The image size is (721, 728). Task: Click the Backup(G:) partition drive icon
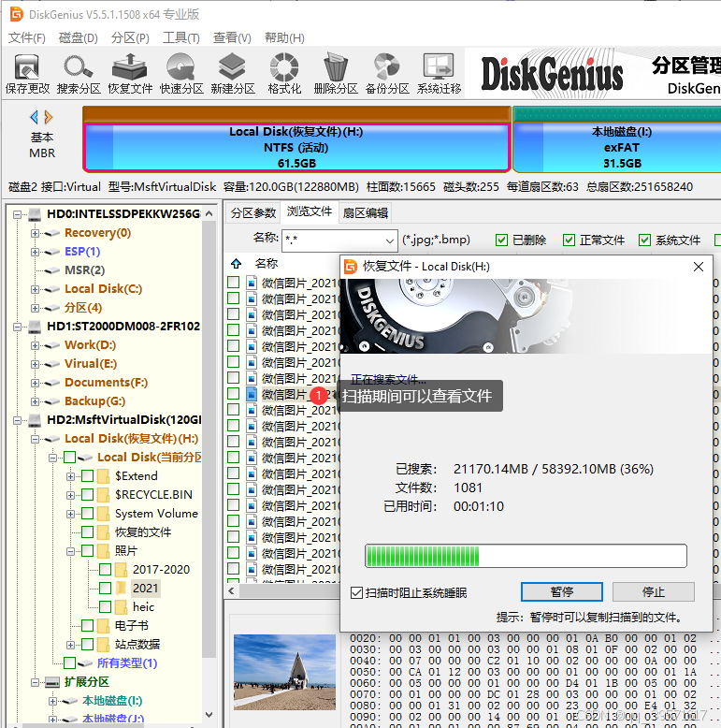click(x=52, y=401)
